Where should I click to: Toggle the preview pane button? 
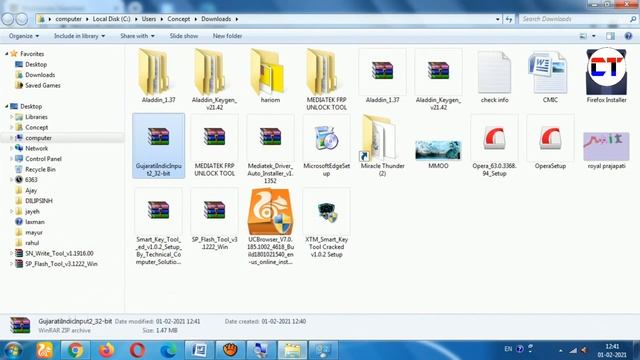coord(611,36)
